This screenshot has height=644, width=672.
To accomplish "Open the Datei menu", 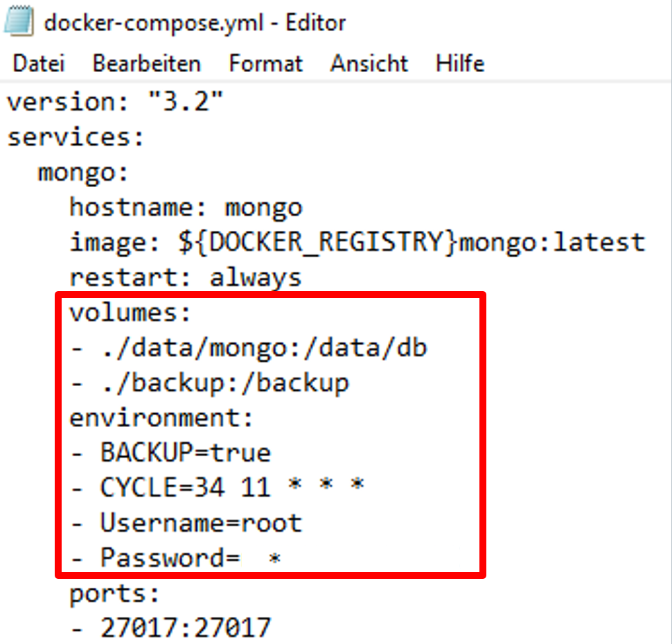I will (39, 64).
